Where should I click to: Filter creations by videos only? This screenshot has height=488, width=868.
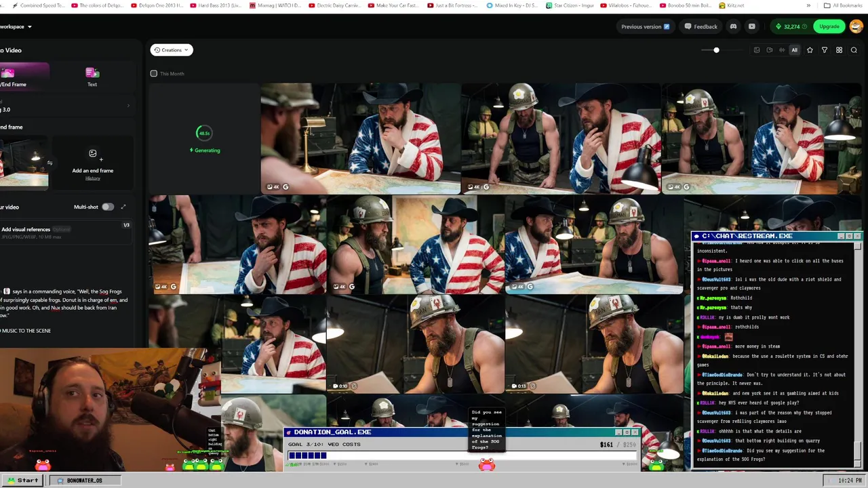click(x=769, y=50)
